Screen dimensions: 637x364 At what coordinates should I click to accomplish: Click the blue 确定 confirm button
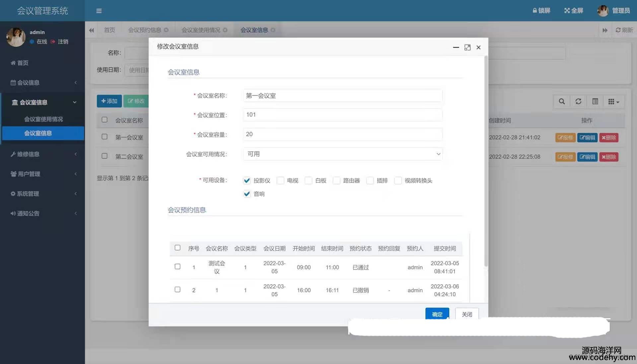coord(437,314)
